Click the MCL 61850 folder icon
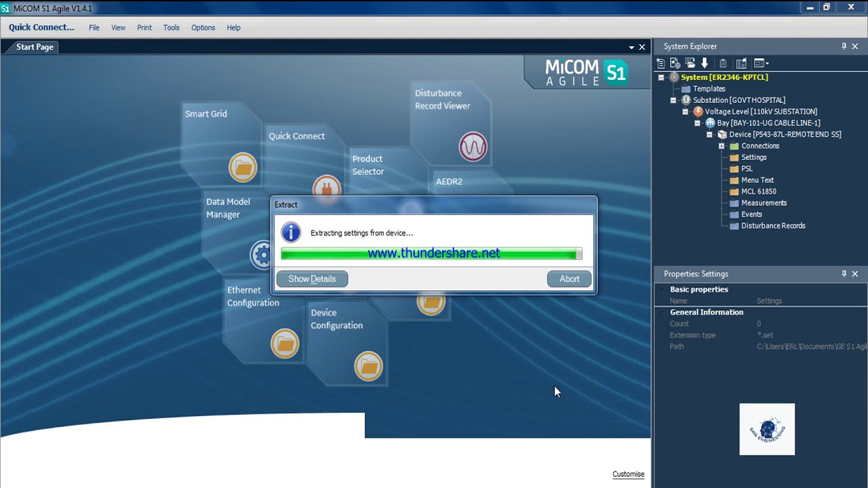The height and width of the screenshot is (488, 868). coord(734,192)
